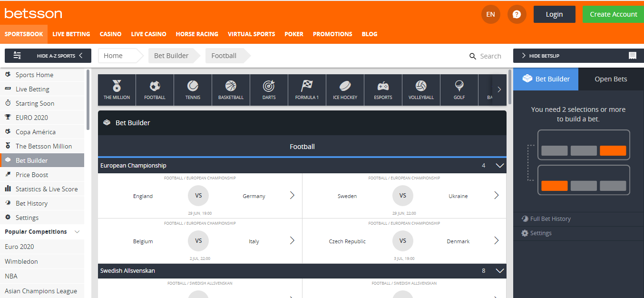Open Belgium vs Italy match arrow
The height and width of the screenshot is (298, 644).
tap(292, 240)
